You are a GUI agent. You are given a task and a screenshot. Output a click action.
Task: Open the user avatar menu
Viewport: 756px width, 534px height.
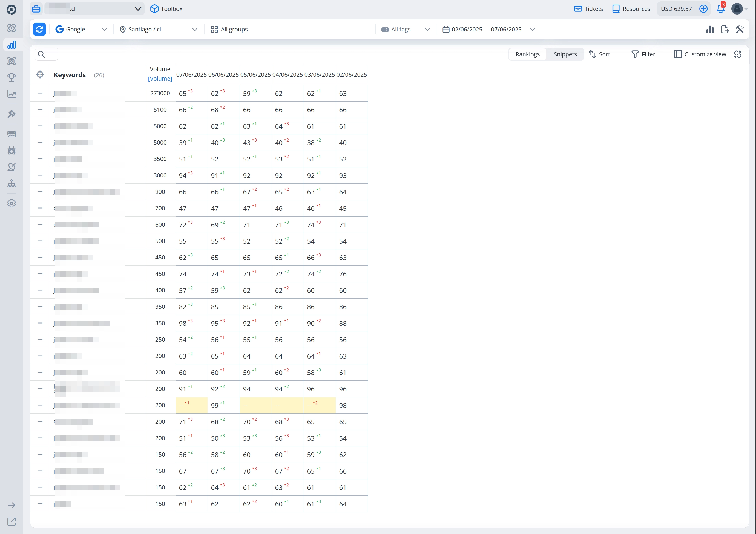tap(737, 9)
